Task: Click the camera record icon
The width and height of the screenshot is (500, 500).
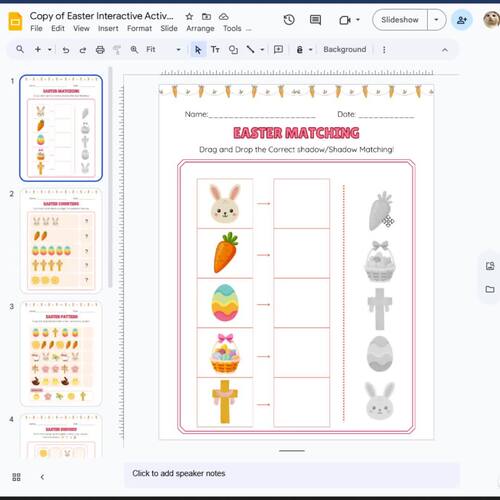Action: (345, 20)
